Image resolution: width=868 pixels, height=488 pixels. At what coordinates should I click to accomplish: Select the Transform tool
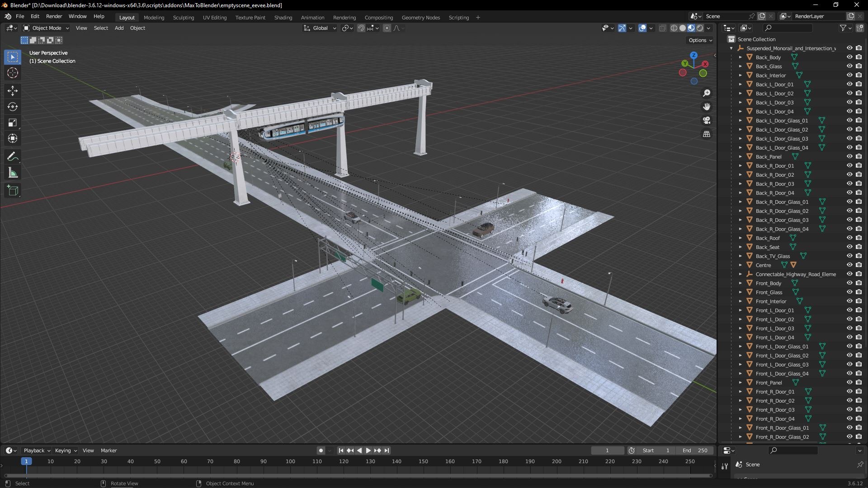point(13,138)
